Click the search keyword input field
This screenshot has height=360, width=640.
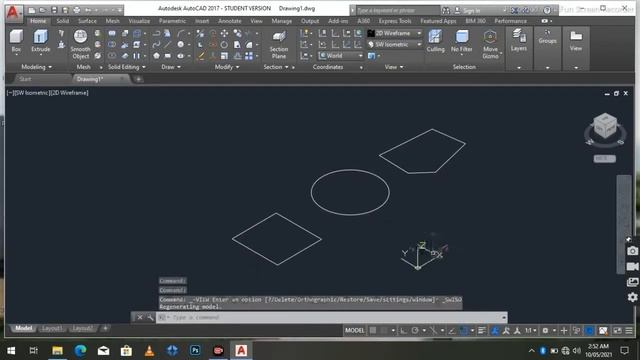(x=398, y=10)
